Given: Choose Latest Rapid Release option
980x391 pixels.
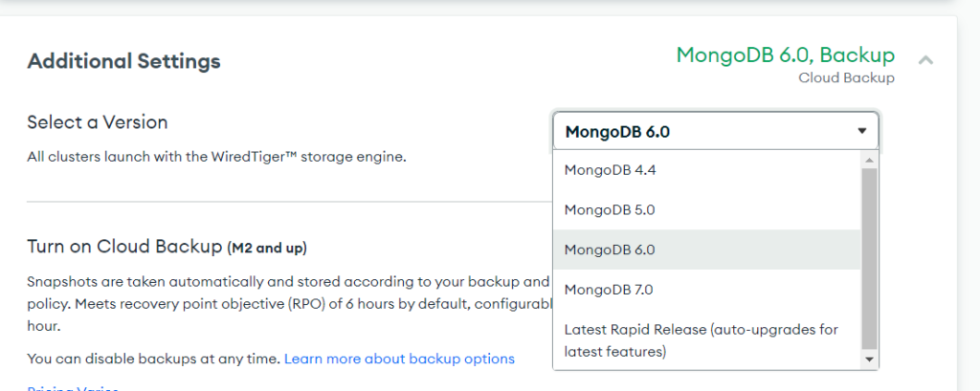Looking at the screenshot, I should pyautogui.click(x=707, y=340).
